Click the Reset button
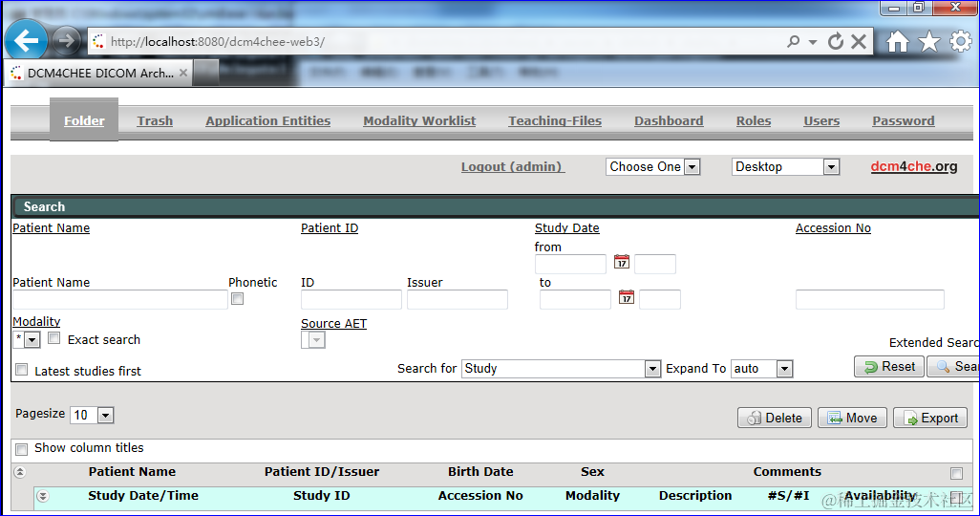This screenshot has width=980, height=516. pyautogui.click(x=889, y=367)
